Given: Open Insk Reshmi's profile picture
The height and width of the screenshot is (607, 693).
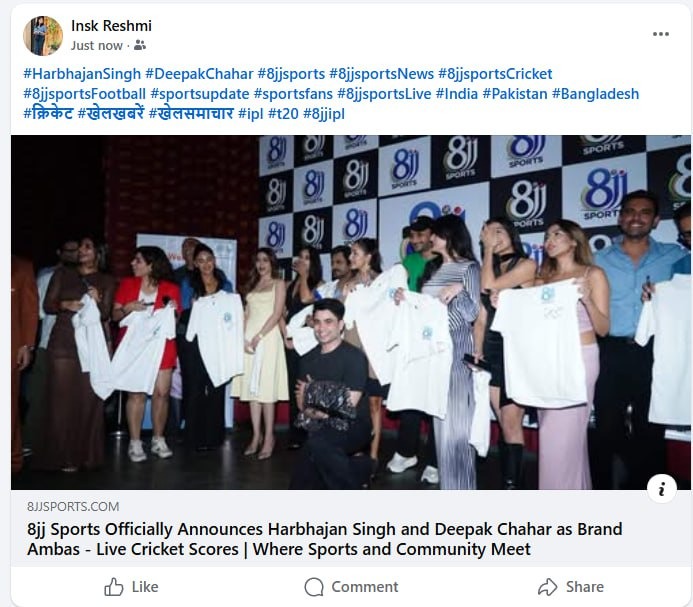Looking at the screenshot, I should pyautogui.click(x=43, y=36).
